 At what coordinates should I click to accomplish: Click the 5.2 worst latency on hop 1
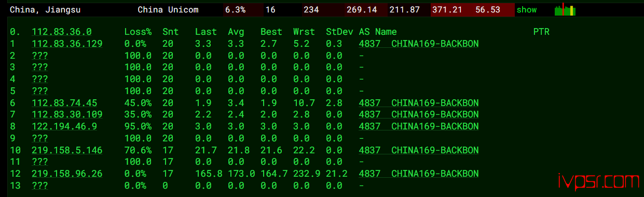[x=302, y=44]
